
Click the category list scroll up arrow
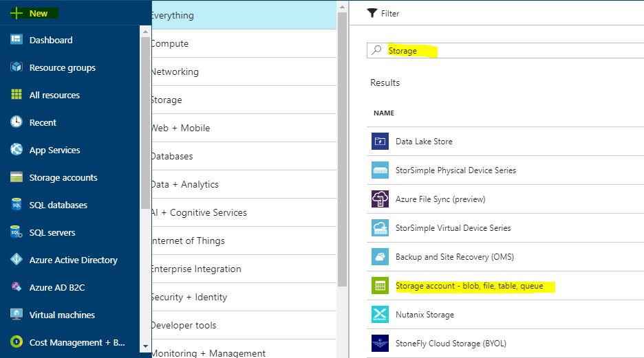pyautogui.click(x=342, y=7)
